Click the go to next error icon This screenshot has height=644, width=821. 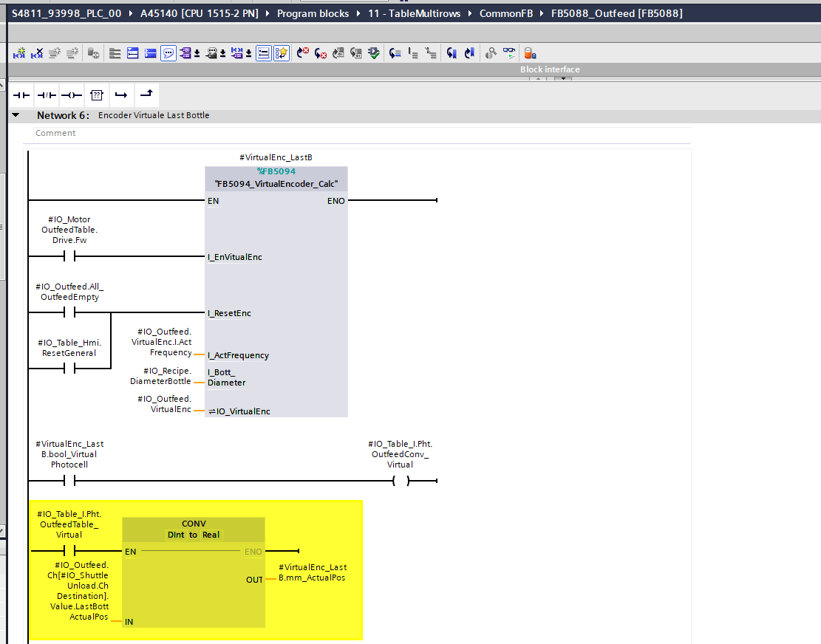[303, 53]
